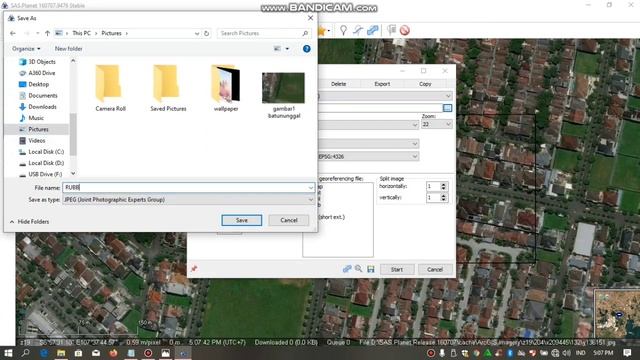Adjust horizontally split image stepper
Screen dimensions: 640x360
click(x=443, y=187)
